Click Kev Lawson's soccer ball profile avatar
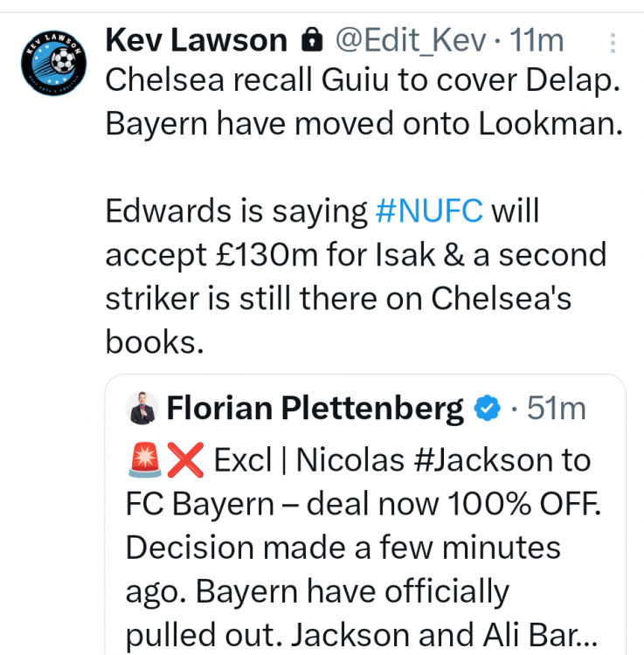644x655 pixels. point(52,62)
